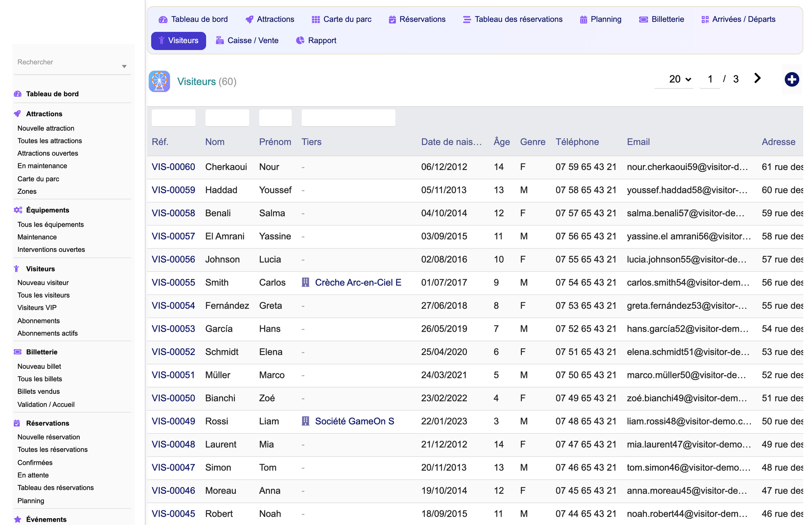
Task: Go to next page with the chevron arrow
Action: tap(757, 79)
